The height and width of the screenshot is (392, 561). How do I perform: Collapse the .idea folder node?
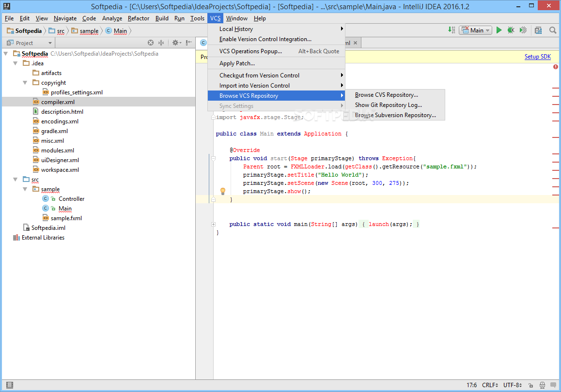(x=16, y=63)
